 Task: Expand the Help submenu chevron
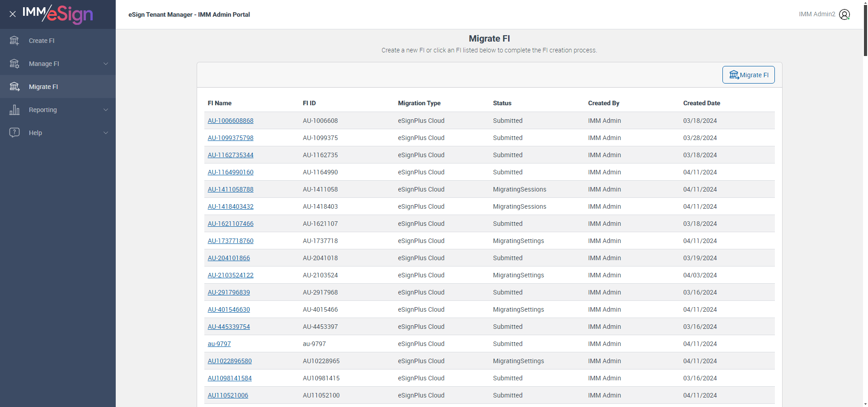pyautogui.click(x=106, y=133)
